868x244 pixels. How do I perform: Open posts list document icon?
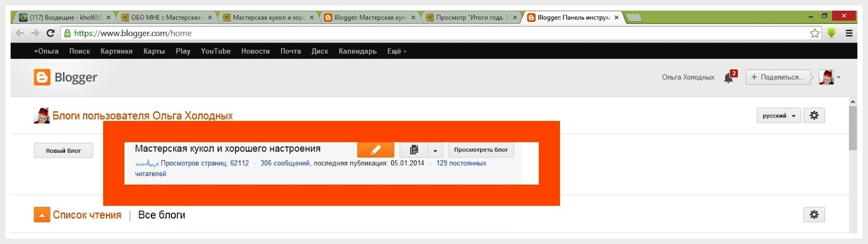413,149
